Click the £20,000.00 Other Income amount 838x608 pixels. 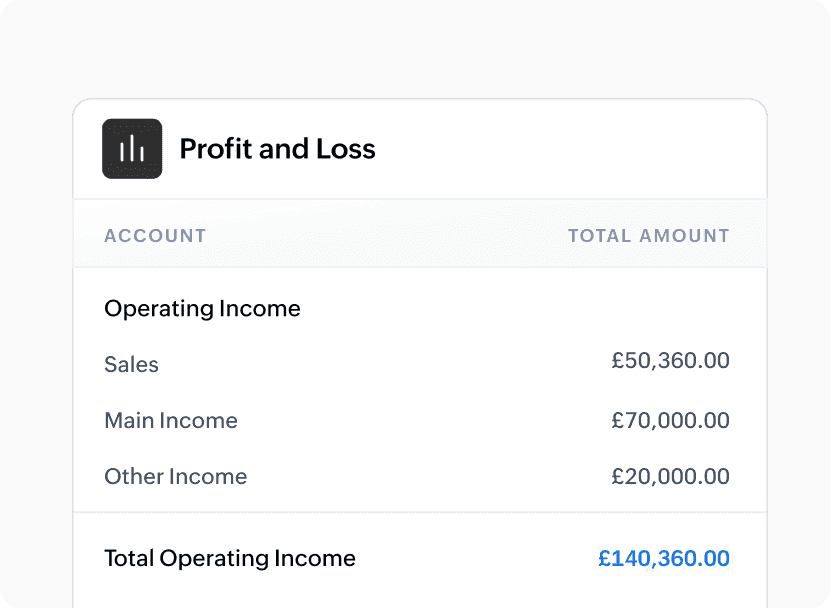coord(670,476)
